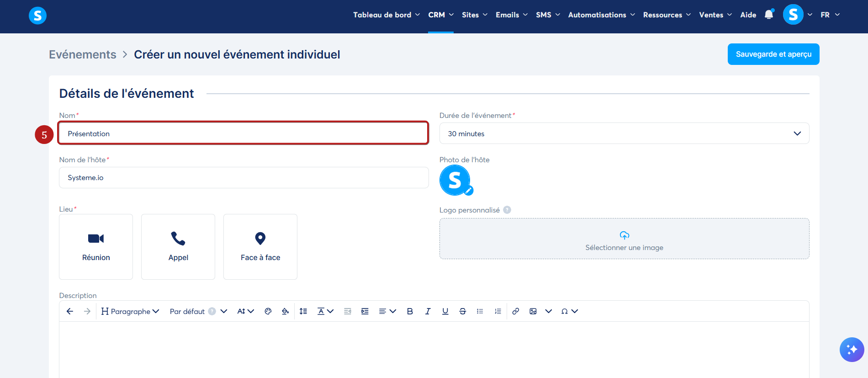This screenshot has height=378, width=868.
Task: Click the Systeme.io logo in the header
Action: [x=37, y=16]
